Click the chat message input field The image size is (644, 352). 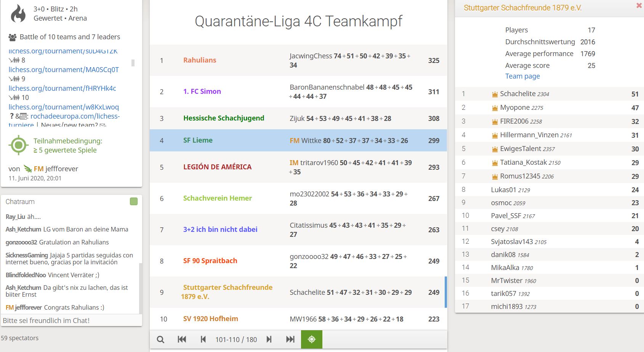pos(71,320)
